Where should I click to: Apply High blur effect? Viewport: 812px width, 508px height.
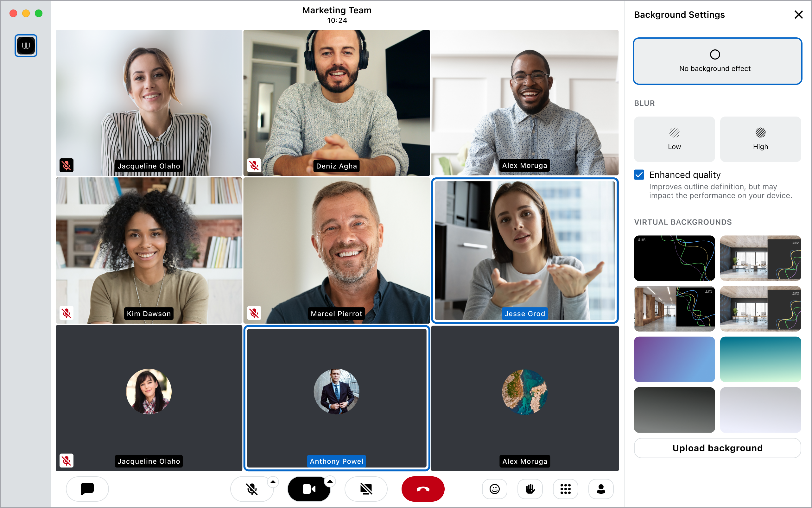pos(760,139)
